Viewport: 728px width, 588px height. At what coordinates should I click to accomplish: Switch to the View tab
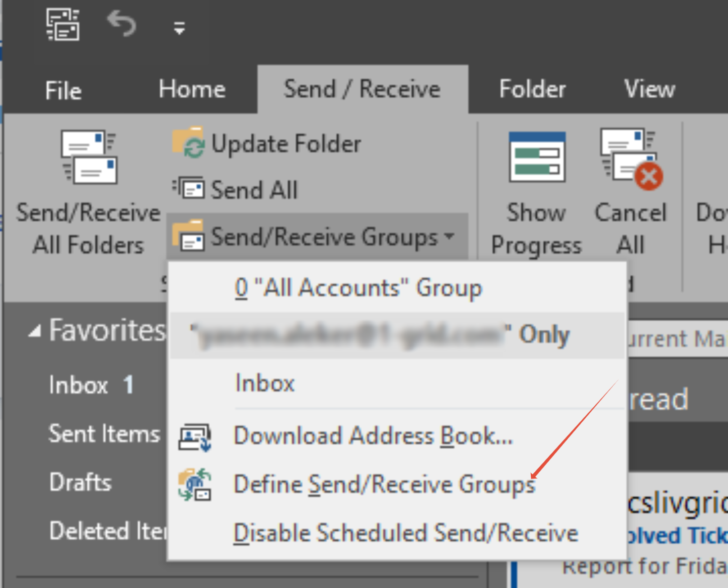pos(650,89)
